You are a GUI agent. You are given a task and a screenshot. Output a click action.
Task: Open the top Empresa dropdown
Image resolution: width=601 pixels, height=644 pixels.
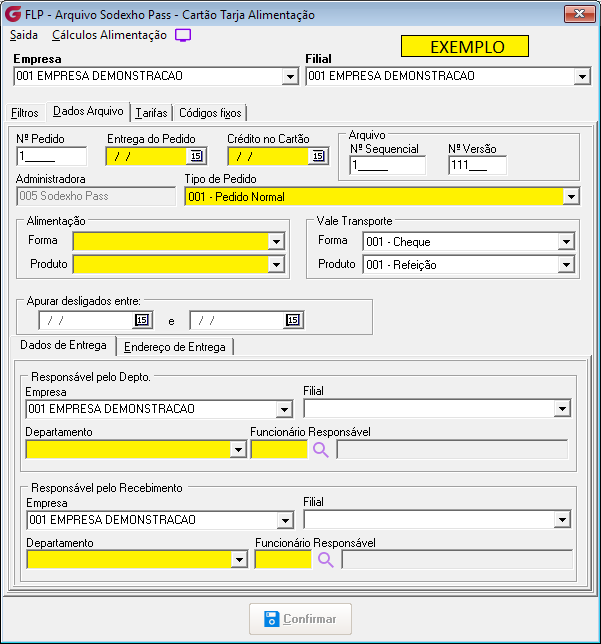(x=290, y=77)
